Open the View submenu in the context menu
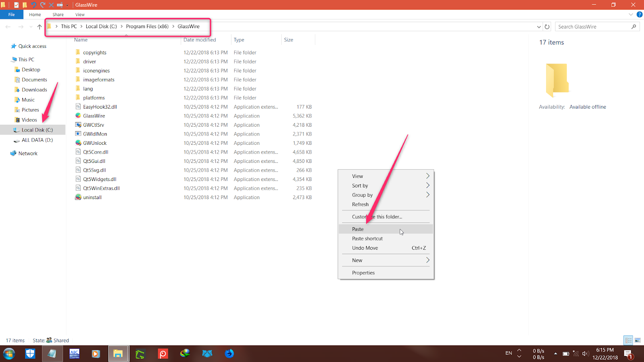Viewport: 644px width, 362px height. 386,176
